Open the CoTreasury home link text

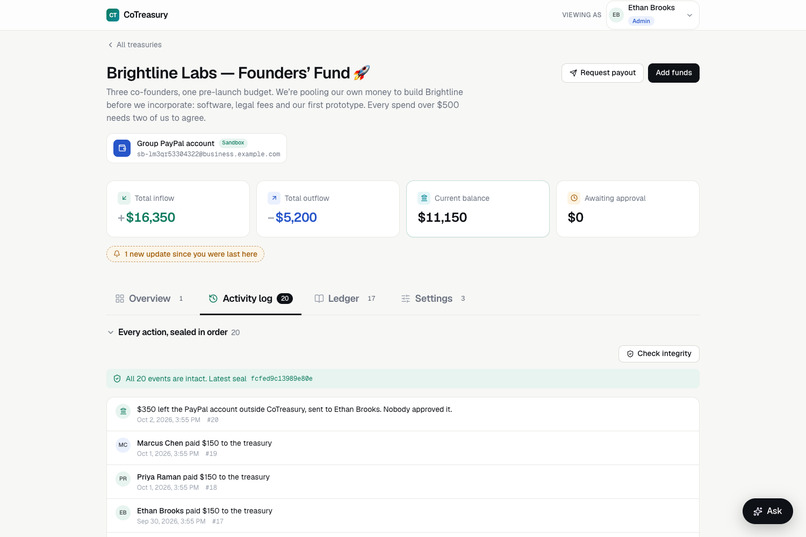pos(145,15)
